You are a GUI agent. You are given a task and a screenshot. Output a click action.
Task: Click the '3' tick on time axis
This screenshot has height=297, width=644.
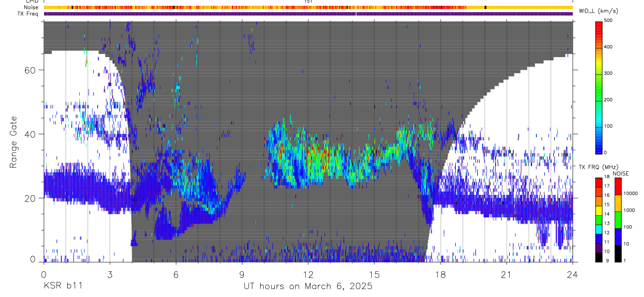[x=110, y=275]
